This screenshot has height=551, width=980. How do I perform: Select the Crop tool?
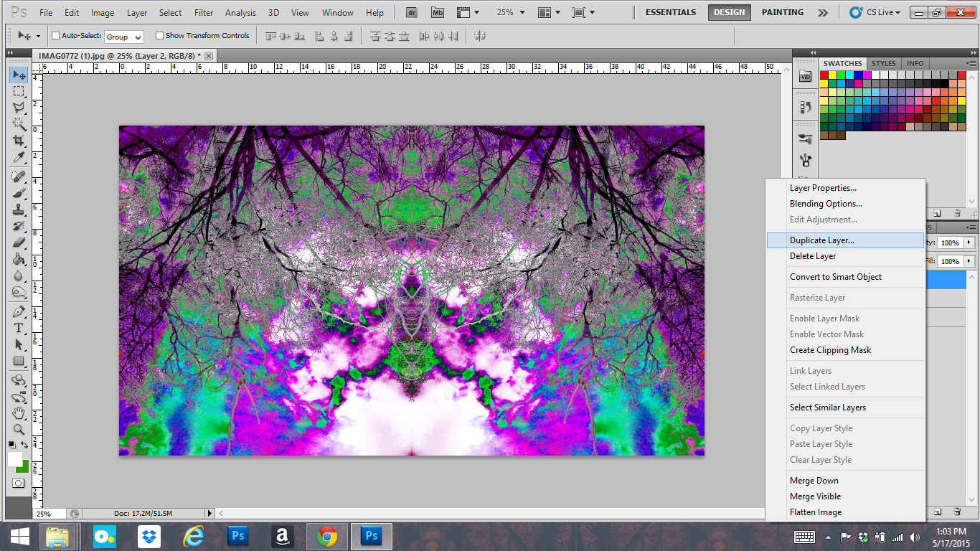pyautogui.click(x=19, y=141)
